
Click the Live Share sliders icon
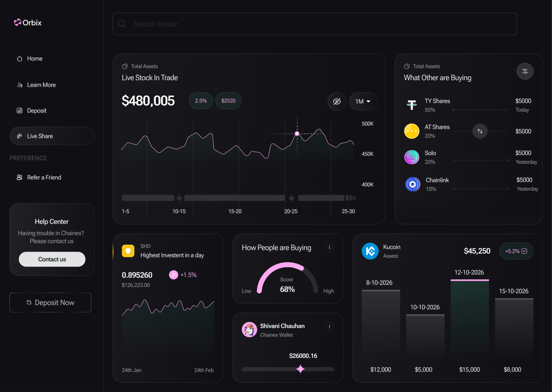(x=20, y=136)
